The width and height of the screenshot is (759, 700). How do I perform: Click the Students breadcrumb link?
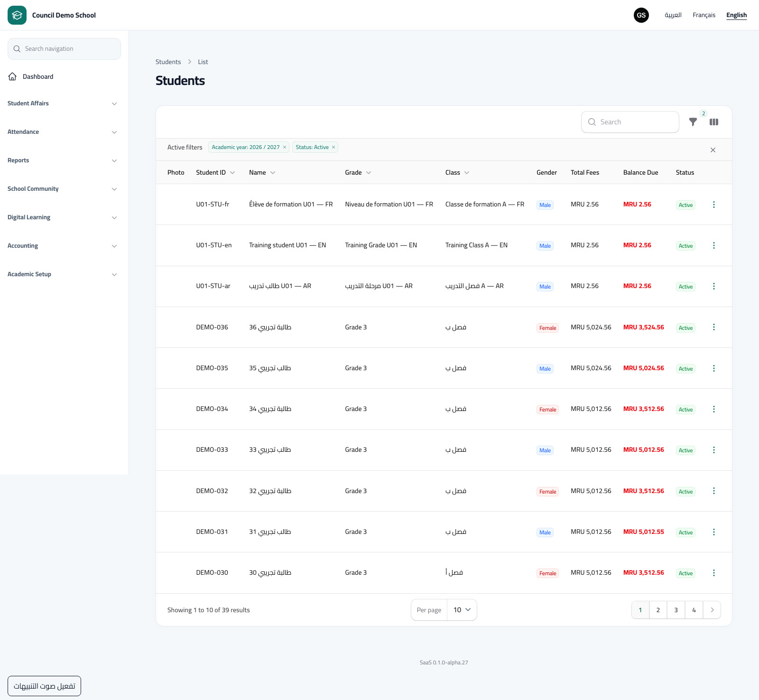pos(168,62)
